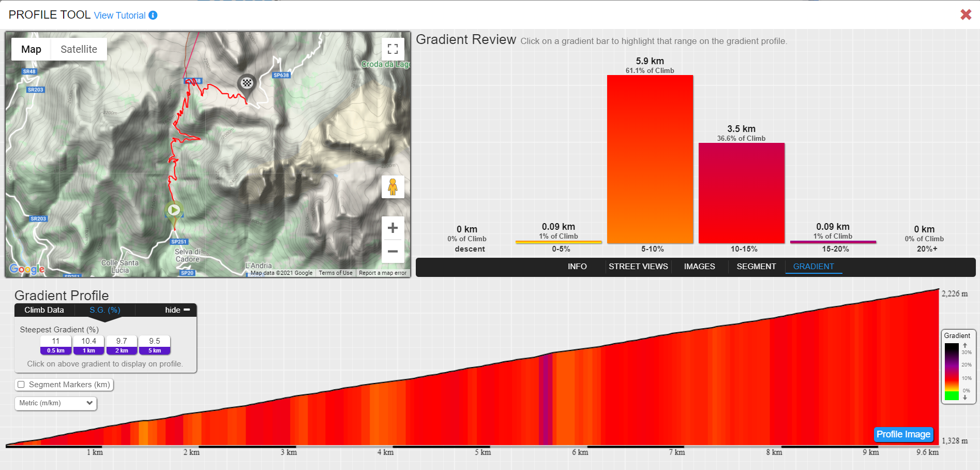Screen dimensions: 980x470
Task: Click the checkered finish flag marker
Action: tap(247, 83)
